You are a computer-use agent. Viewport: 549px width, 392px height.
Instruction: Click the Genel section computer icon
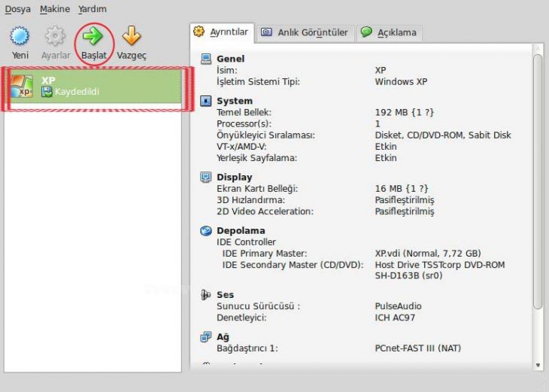click(206, 59)
